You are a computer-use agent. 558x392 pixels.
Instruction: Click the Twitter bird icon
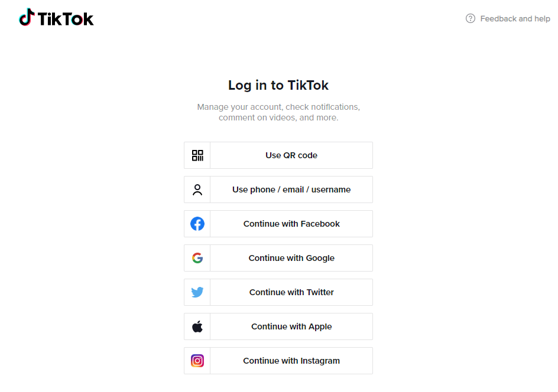pyautogui.click(x=197, y=292)
